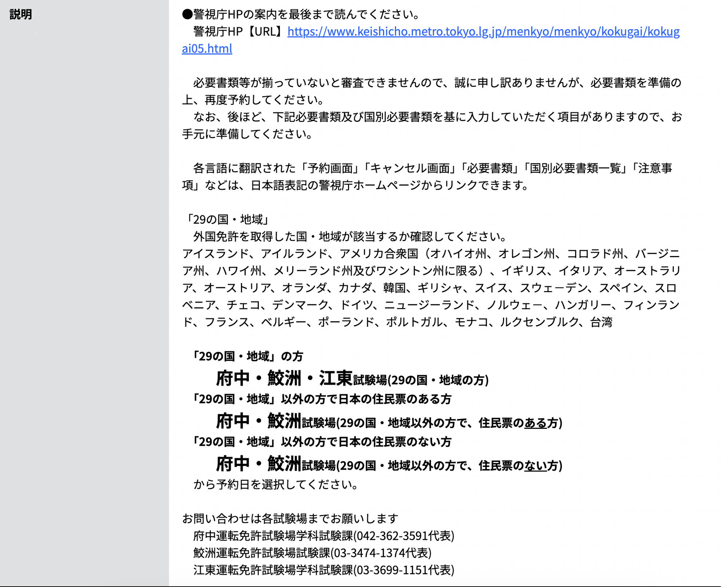Click the text 府中・鮫洲試験場 with 住民票のない方
The width and height of the screenshot is (728, 587).
[x=389, y=464]
